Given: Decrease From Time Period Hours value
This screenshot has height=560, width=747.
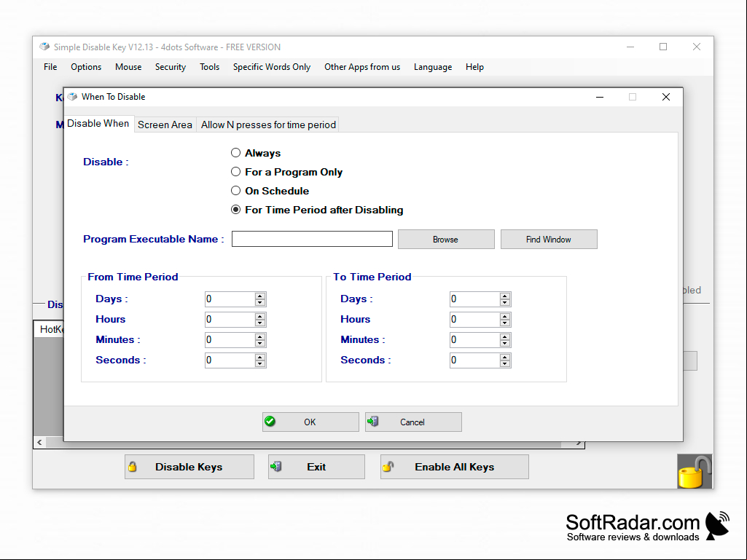Looking at the screenshot, I should 260,323.
